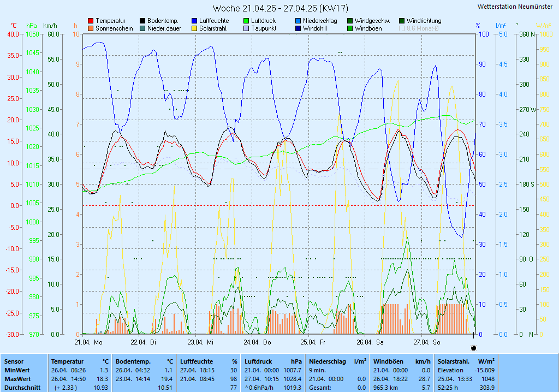Image resolution: width=559 pixels, height=392 pixels.
Task: Click the 'Elevation' label
Action: point(450,370)
